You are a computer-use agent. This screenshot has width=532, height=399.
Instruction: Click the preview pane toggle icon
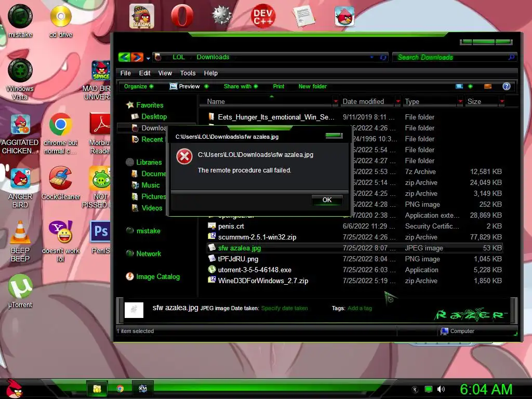487,86
